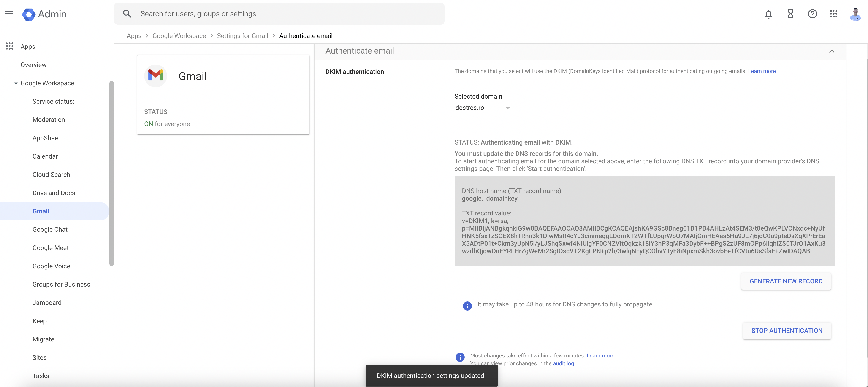
Task: Click the info icon near 'Most changes take effect'
Action: (460, 357)
